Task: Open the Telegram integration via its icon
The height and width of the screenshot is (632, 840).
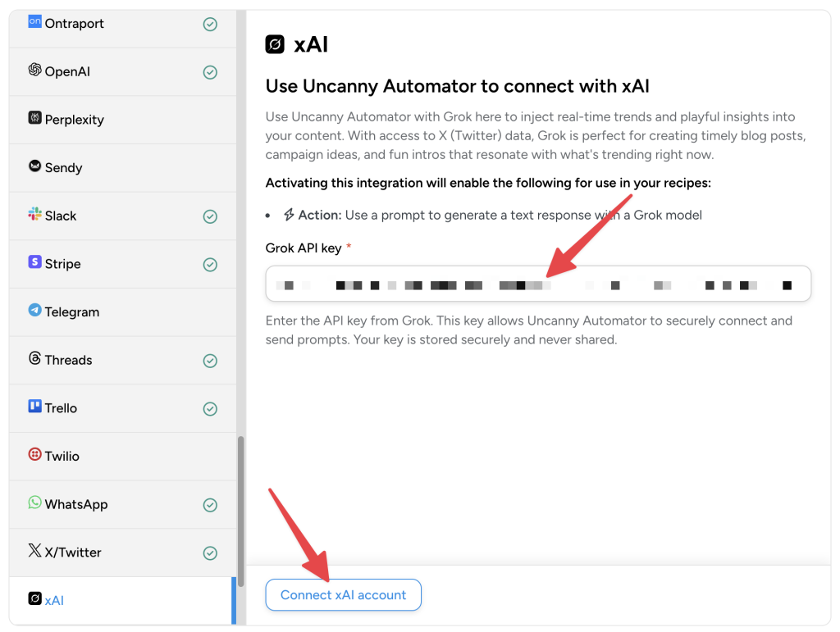Action: (34, 312)
